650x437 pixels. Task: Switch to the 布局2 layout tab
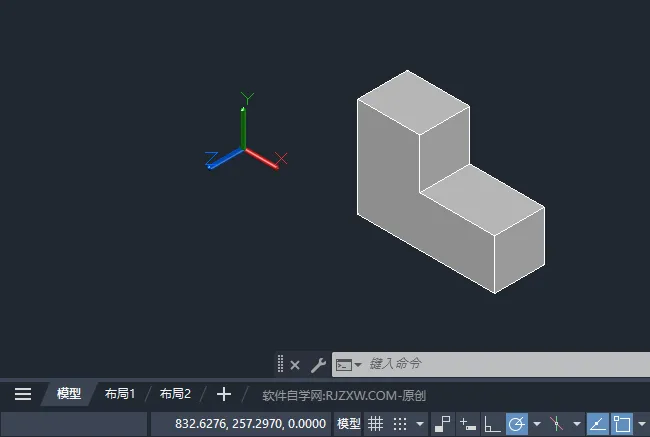[175, 394]
